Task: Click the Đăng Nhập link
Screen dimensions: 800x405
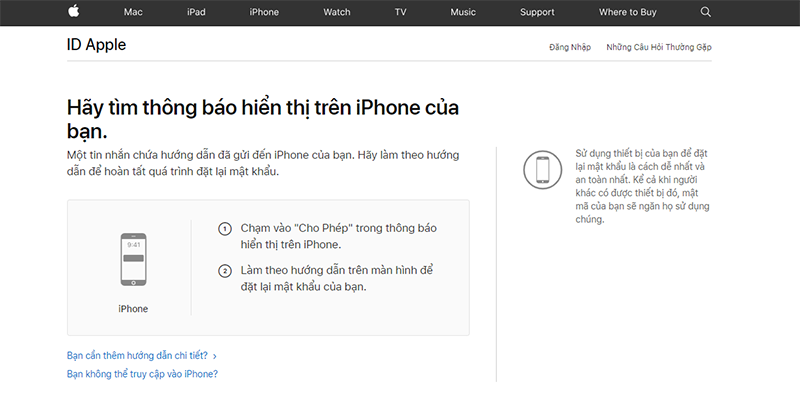Action: 570,47
